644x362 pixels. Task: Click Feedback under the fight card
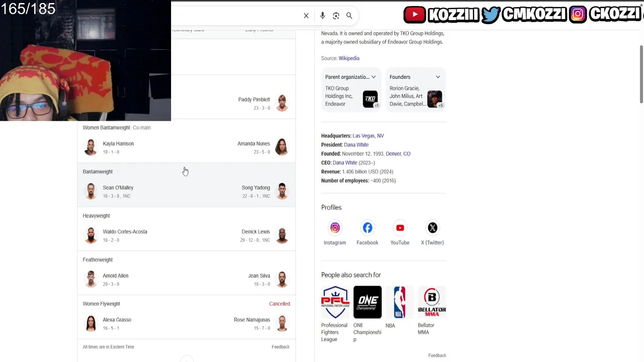(280, 347)
